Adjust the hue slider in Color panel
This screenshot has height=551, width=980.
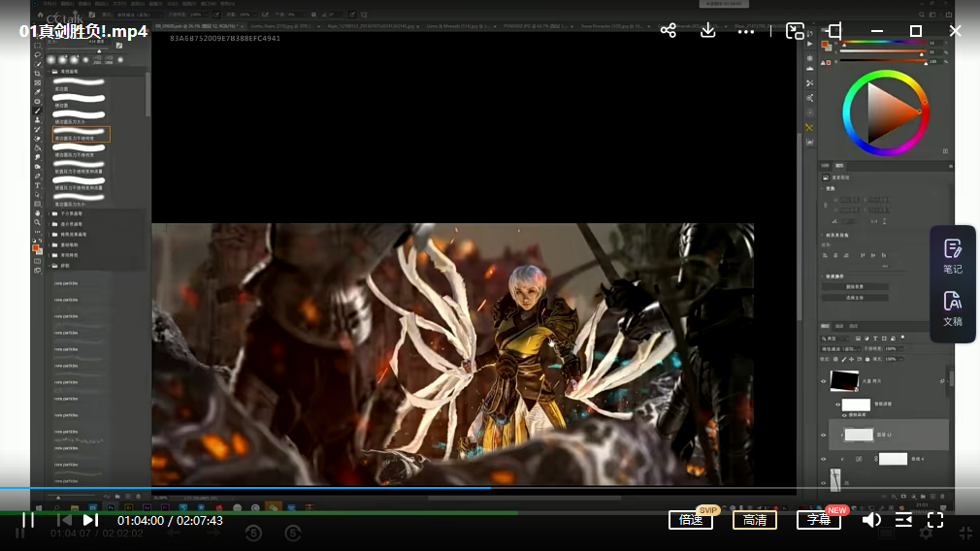(x=884, y=43)
